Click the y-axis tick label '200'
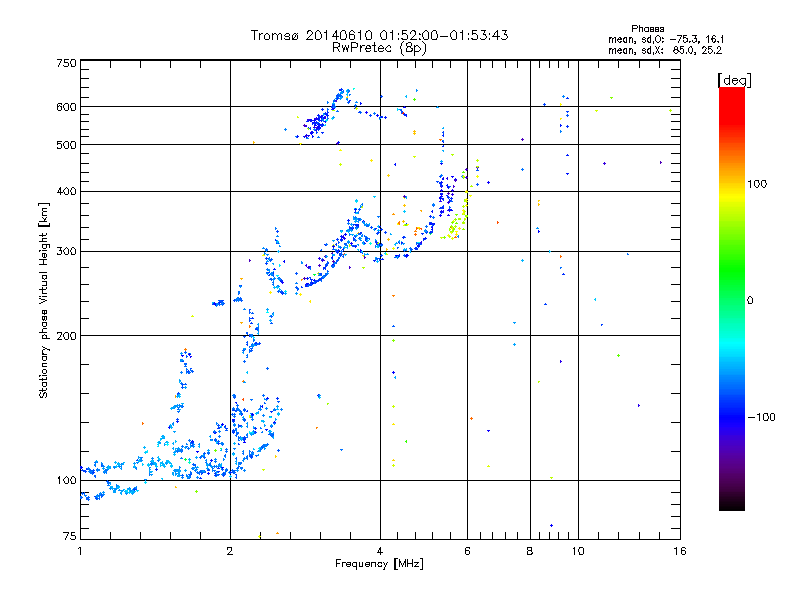This screenshot has height=600, width=800. (x=66, y=336)
